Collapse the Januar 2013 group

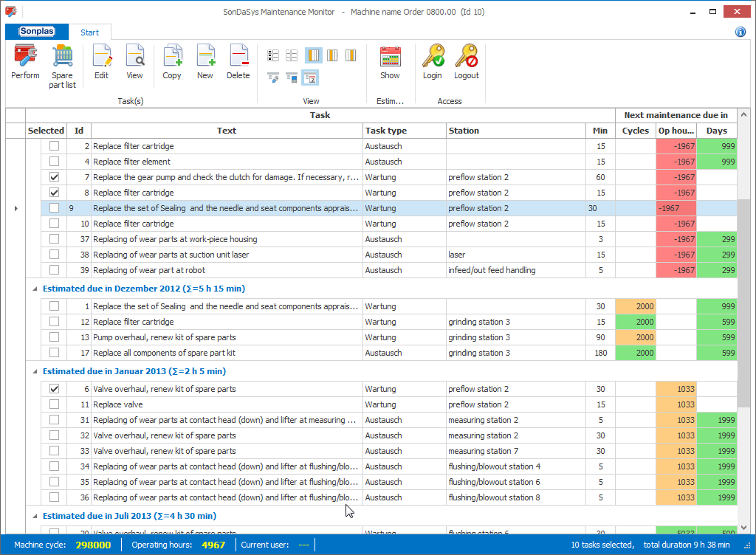pyautogui.click(x=35, y=371)
